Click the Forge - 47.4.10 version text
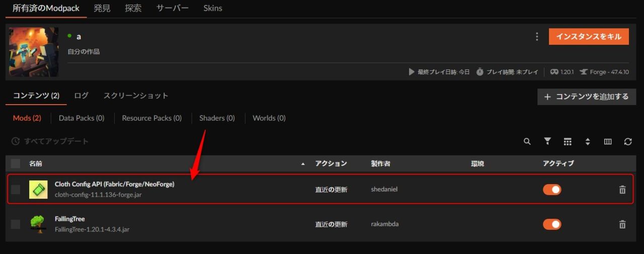Viewport: 644px width, 254px height. pyautogui.click(x=609, y=72)
